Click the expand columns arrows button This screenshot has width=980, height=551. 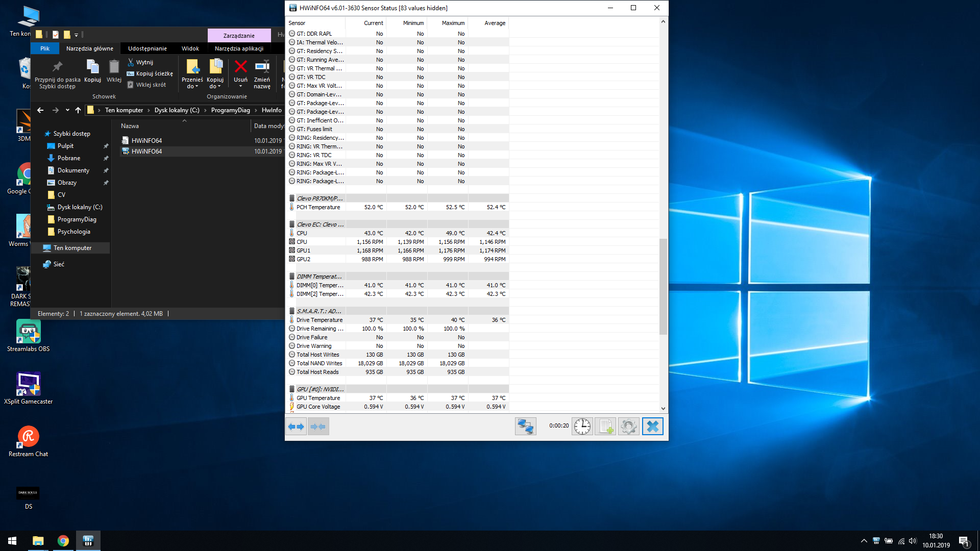296,427
